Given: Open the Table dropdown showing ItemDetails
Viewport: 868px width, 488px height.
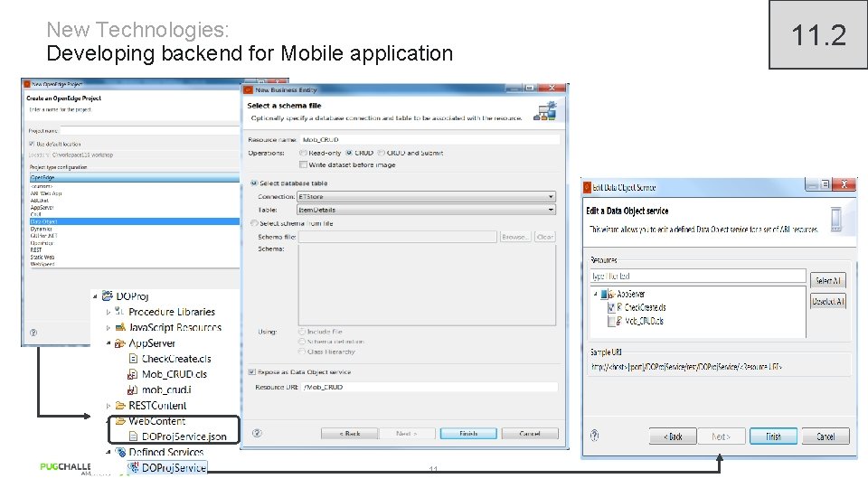Looking at the screenshot, I should pos(426,210).
